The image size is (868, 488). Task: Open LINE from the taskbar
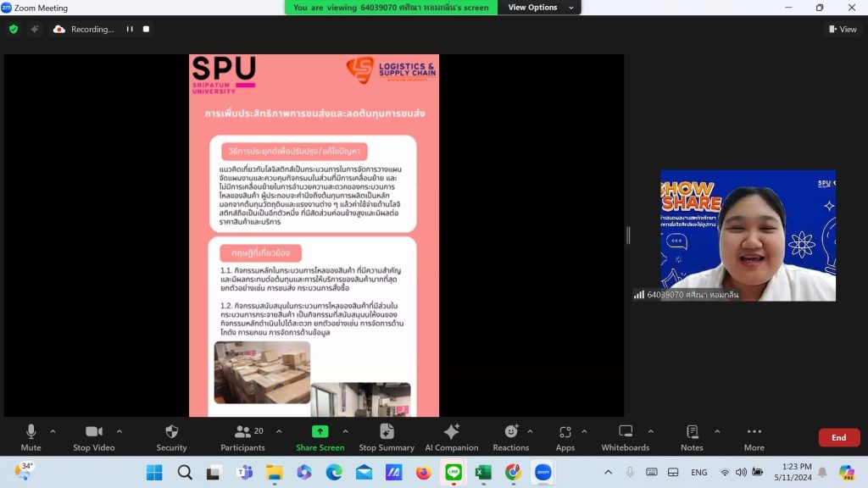click(x=453, y=472)
